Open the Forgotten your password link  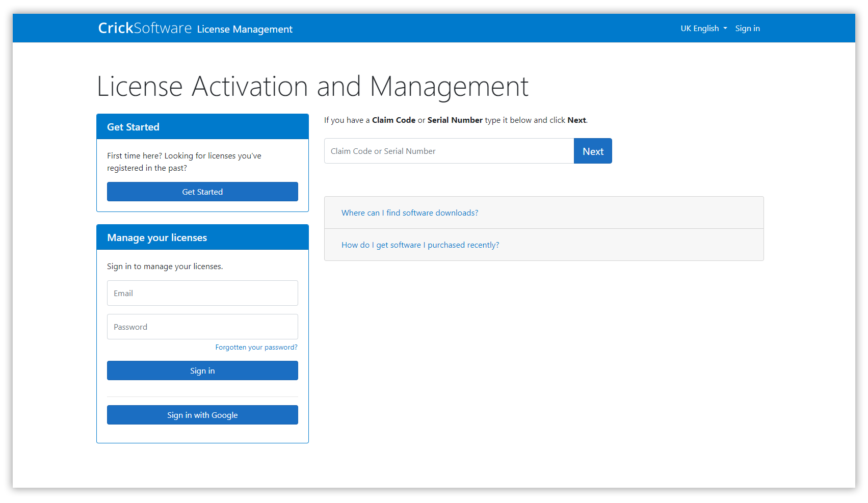256,347
